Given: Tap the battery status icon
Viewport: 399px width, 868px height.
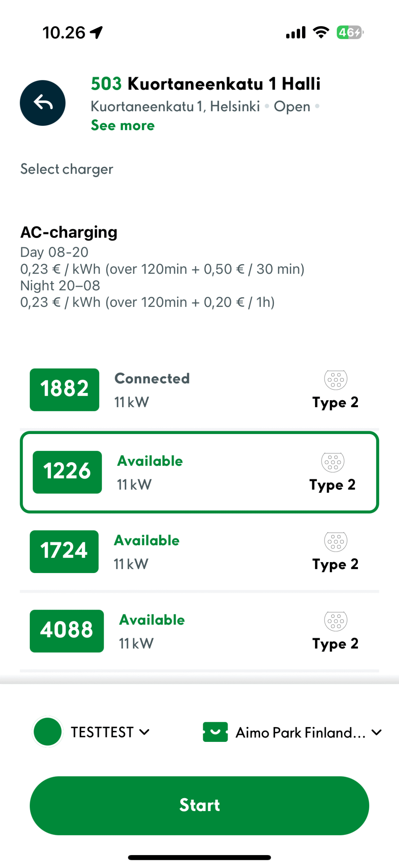Looking at the screenshot, I should (x=350, y=33).
